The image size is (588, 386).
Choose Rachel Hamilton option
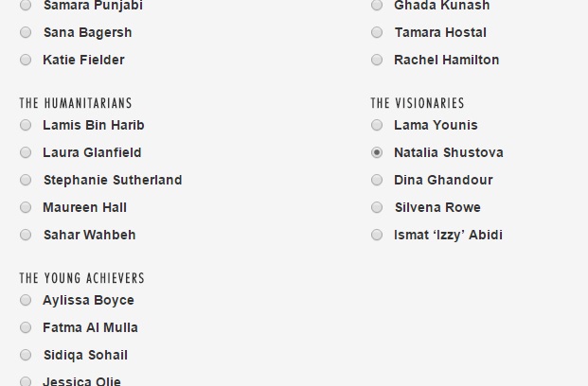coord(377,60)
